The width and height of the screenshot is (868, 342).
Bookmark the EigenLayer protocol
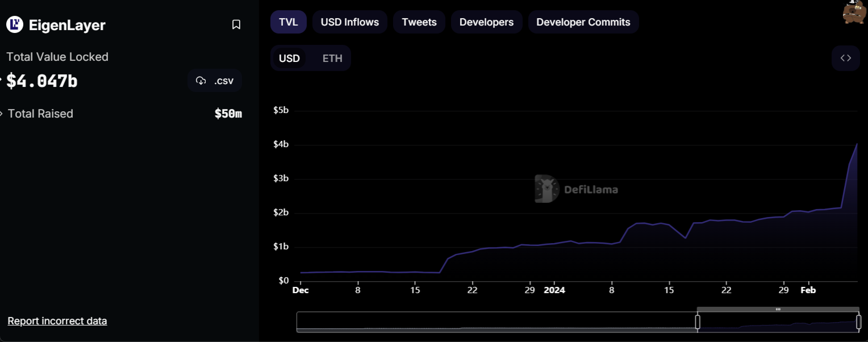[236, 25]
